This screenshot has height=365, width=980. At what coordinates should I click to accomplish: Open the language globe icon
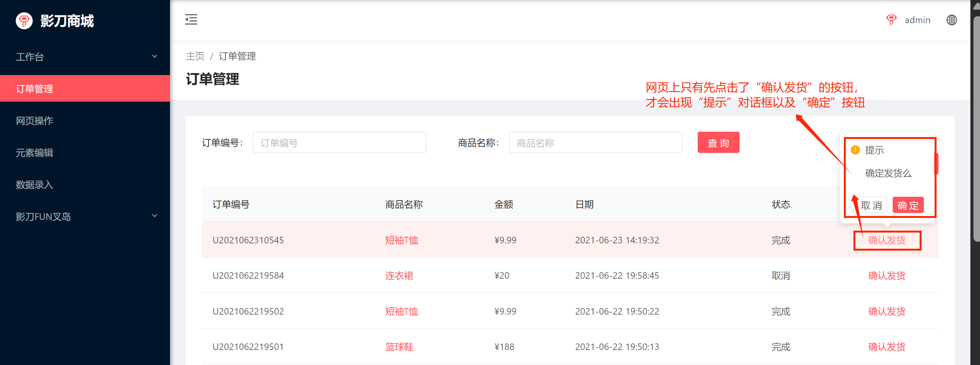click(x=952, y=20)
